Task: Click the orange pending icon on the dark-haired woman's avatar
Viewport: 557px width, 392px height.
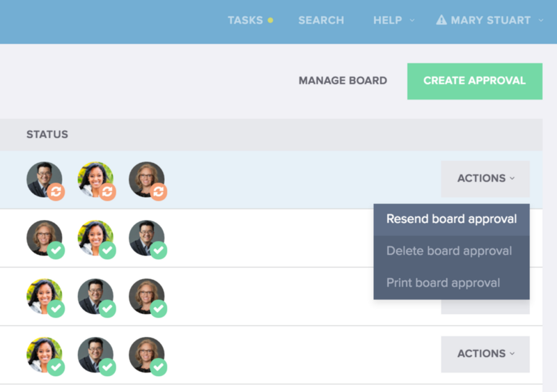Action: click(107, 191)
